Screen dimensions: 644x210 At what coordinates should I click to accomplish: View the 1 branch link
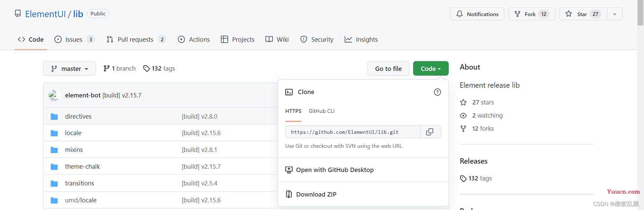[x=119, y=68]
